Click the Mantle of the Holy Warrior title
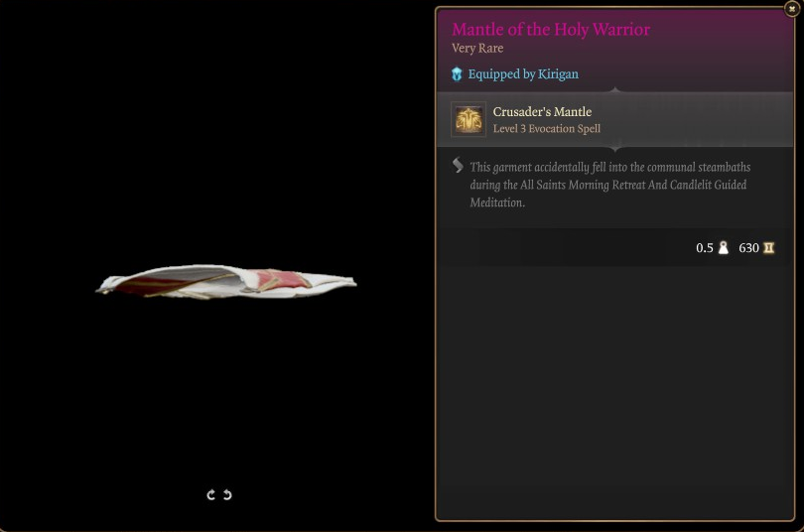The width and height of the screenshot is (804, 532). pos(551,29)
